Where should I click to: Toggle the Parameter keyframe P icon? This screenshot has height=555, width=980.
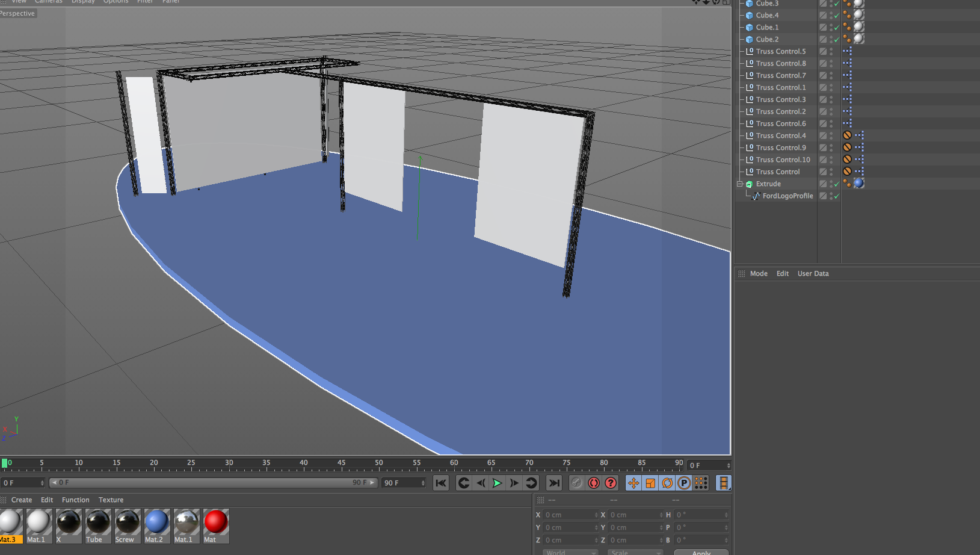click(x=684, y=483)
